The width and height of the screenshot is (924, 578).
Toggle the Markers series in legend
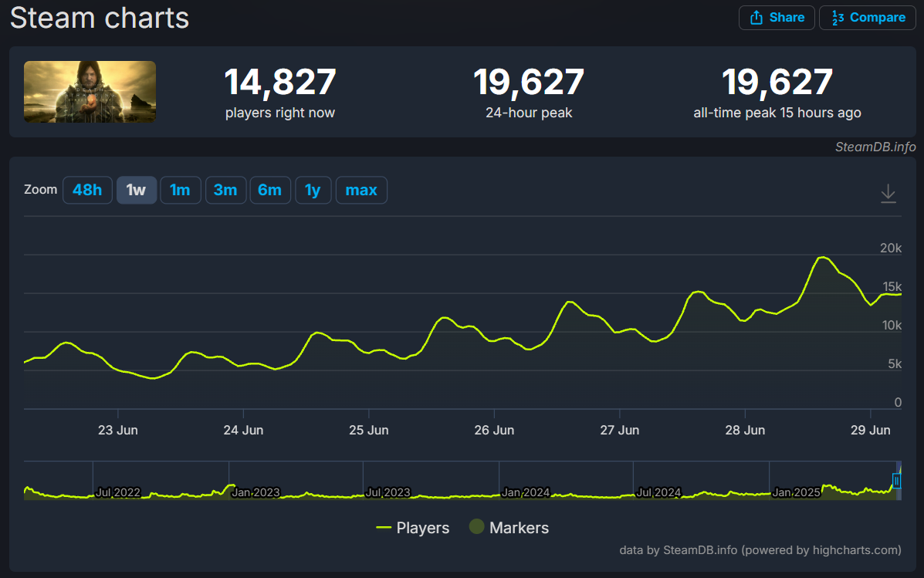pos(509,528)
